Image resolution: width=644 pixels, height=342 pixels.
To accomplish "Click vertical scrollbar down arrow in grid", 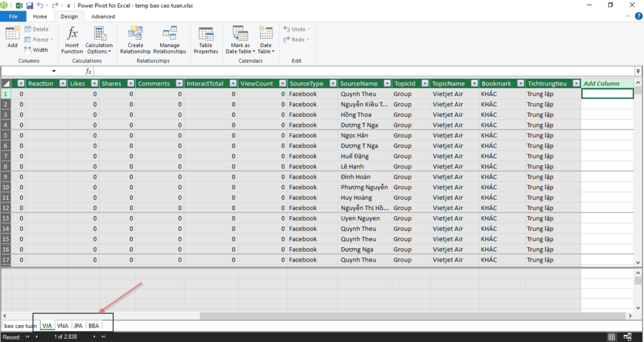I will pyautogui.click(x=638, y=263).
